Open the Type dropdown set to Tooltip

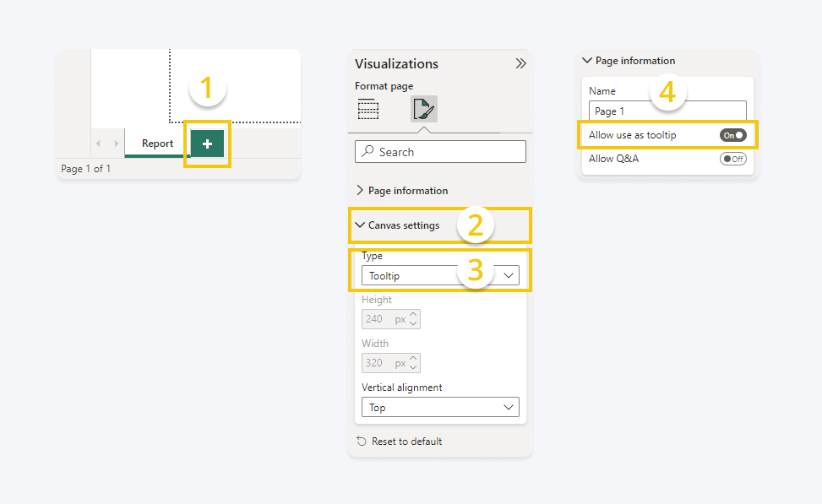click(x=440, y=275)
